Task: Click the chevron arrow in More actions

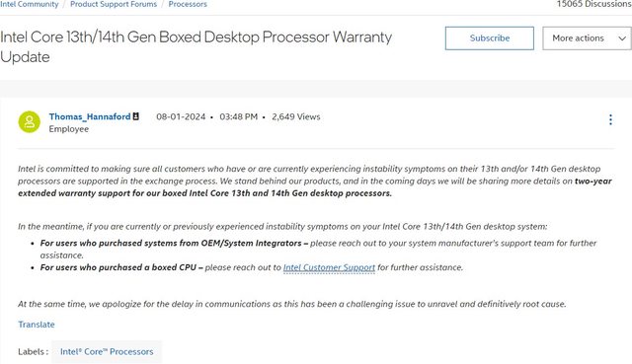Action: click(622, 38)
